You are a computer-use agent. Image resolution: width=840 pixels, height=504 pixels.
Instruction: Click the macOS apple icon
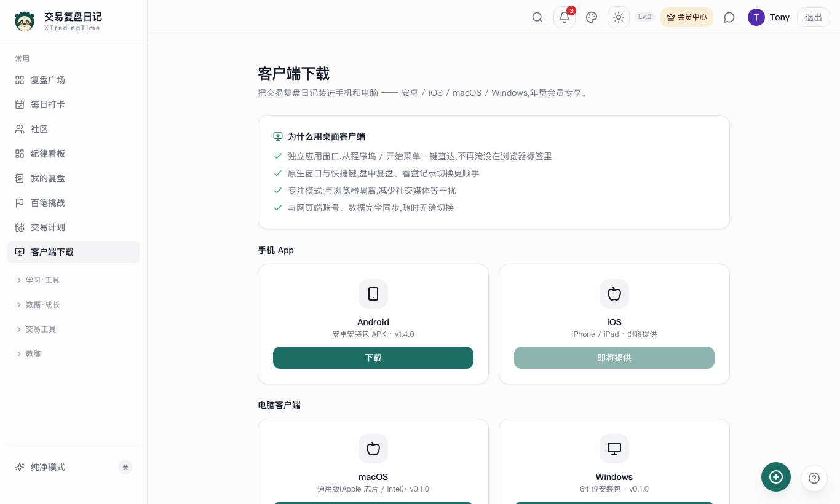(x=373, y=449)
